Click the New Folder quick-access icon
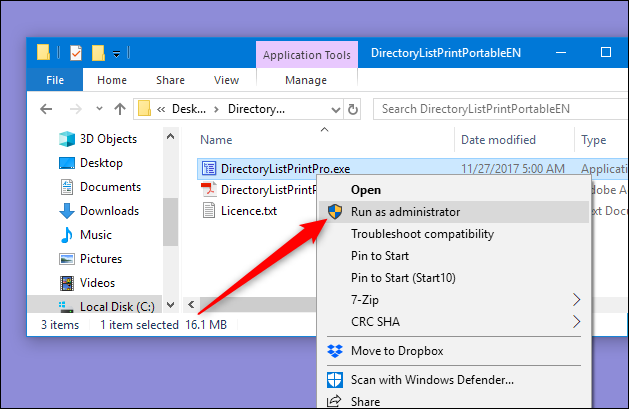Viewport: 629px width, 409px height. click(x=98, y=53)
